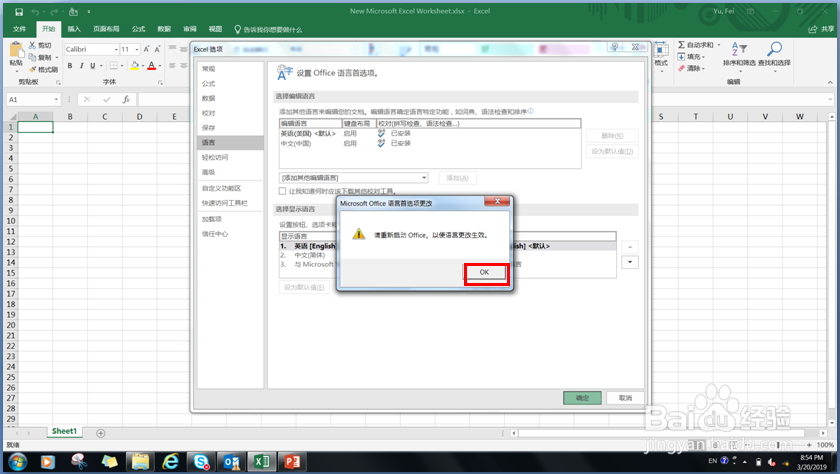Screen dimensions: 840x474
Task: Open the customize quick access toolbar dropdown
Action: (x=88, y=11)
